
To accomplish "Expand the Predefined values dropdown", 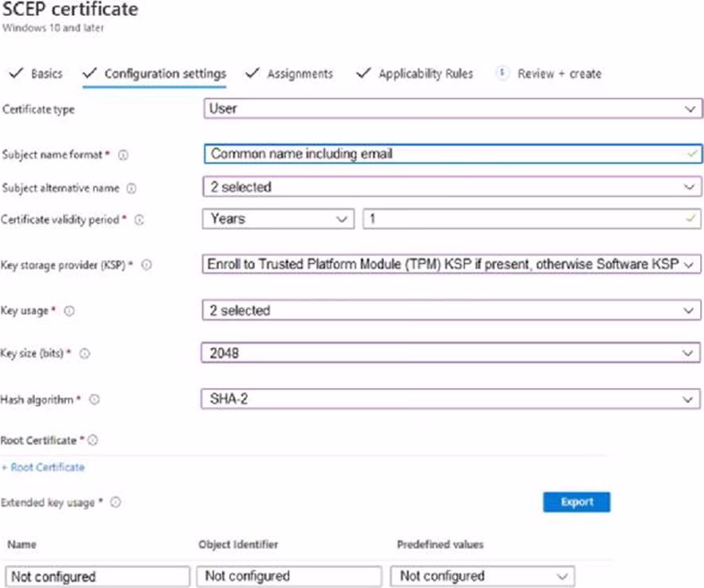I will (482, 576).
